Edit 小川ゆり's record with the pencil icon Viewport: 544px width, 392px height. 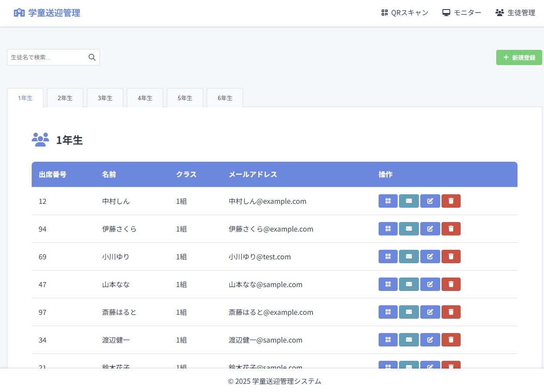pyautogui.click(x=430, y=256)
